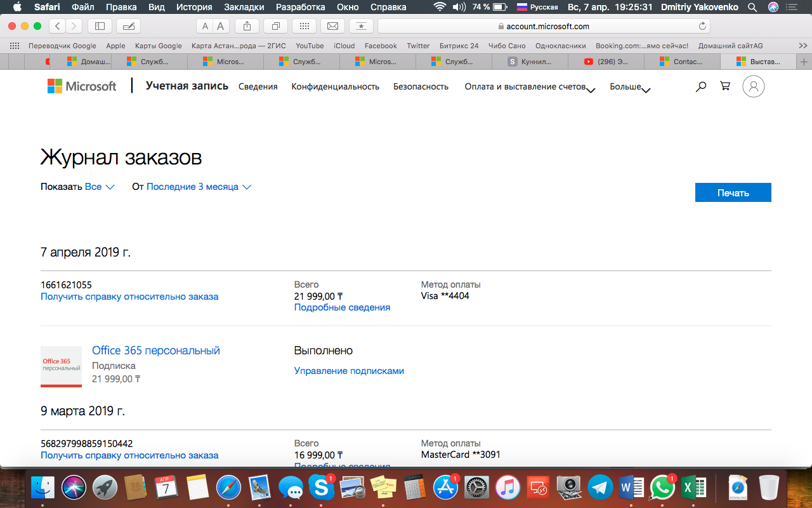Open the Microsoft shopping cart icon

pyautogui.click(x=725, y=86)
